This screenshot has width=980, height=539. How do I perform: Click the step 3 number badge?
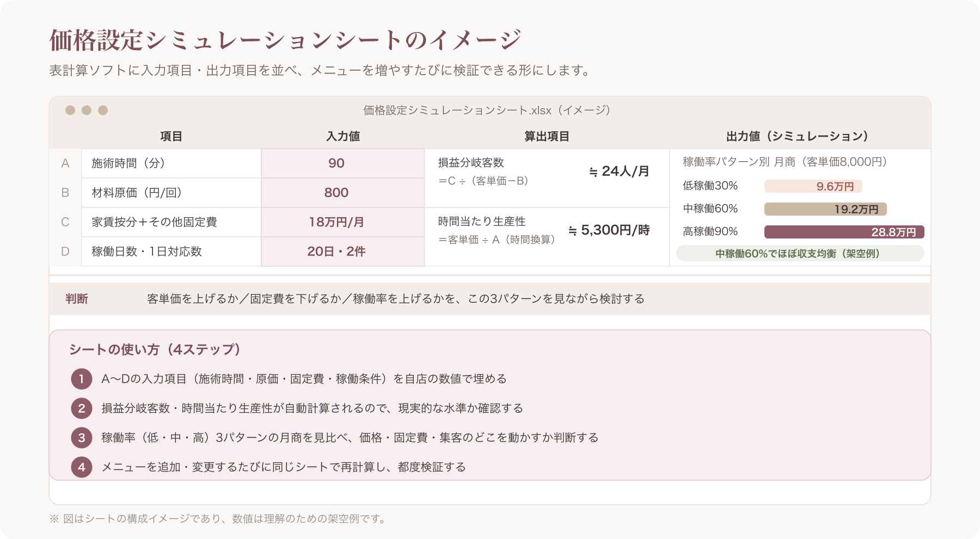point(82,438)
